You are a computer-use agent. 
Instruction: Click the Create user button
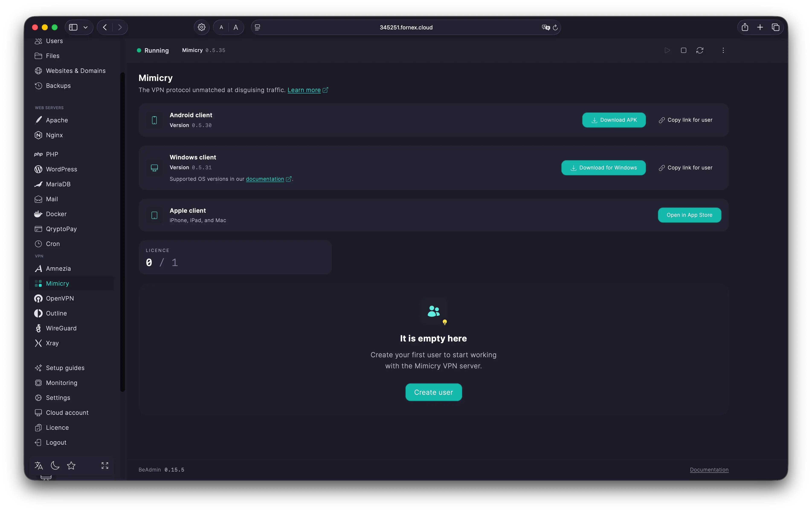click(x=433, y=392)
